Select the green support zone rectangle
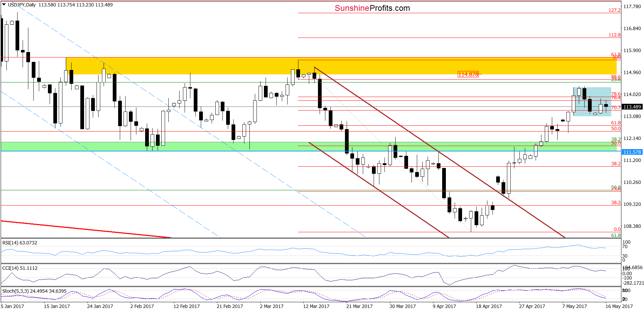The image size is (644, 311). click(x=308, y=146)
